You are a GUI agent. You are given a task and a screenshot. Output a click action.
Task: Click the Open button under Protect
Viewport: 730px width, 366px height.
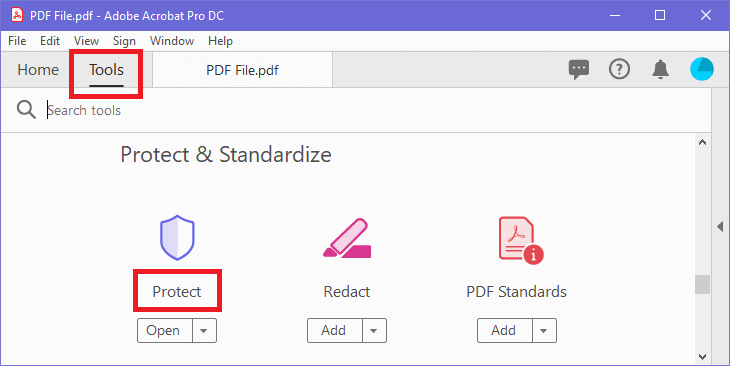pyautogui.click(x=165, y=331)
